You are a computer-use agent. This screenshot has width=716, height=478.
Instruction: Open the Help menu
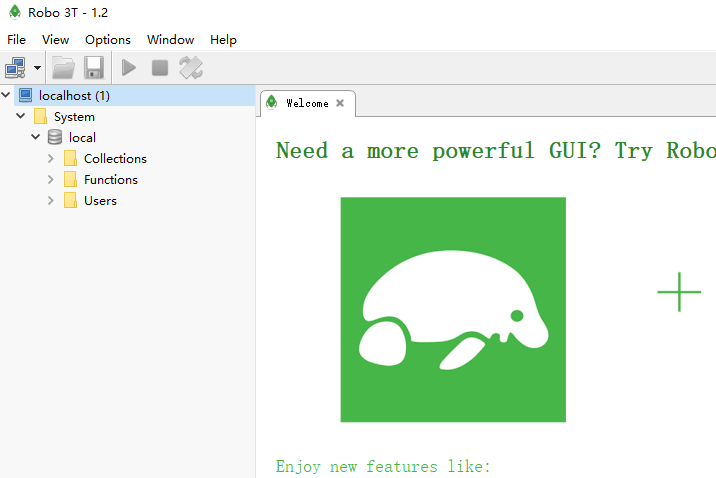point(223,40)
